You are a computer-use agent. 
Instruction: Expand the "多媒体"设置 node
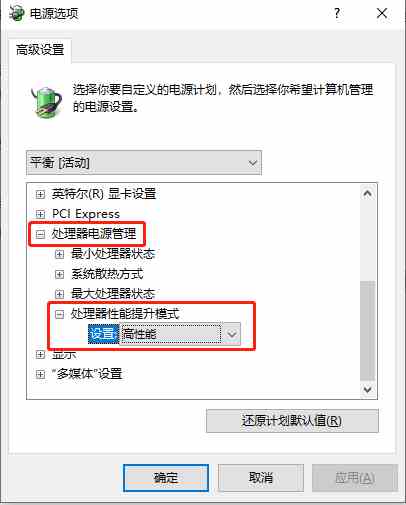click(x=40, y=374)
